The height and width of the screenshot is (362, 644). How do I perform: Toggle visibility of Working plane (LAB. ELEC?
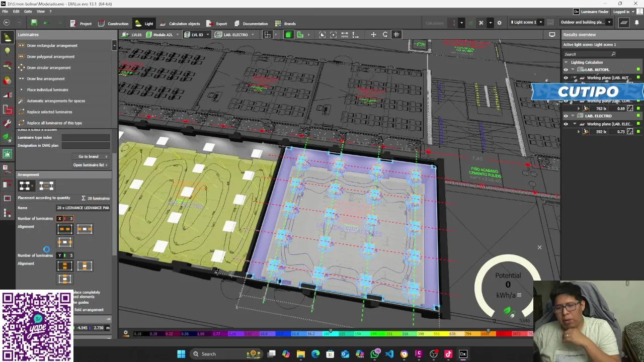[566, 124]
